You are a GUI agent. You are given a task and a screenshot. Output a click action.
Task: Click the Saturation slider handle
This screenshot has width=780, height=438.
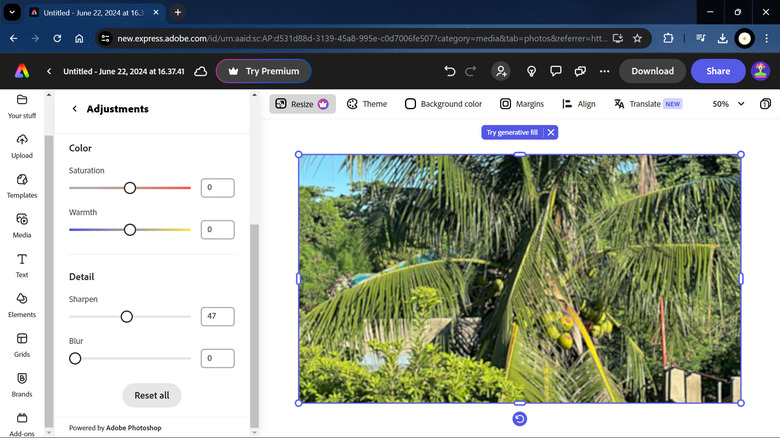(x=130, y=188)
